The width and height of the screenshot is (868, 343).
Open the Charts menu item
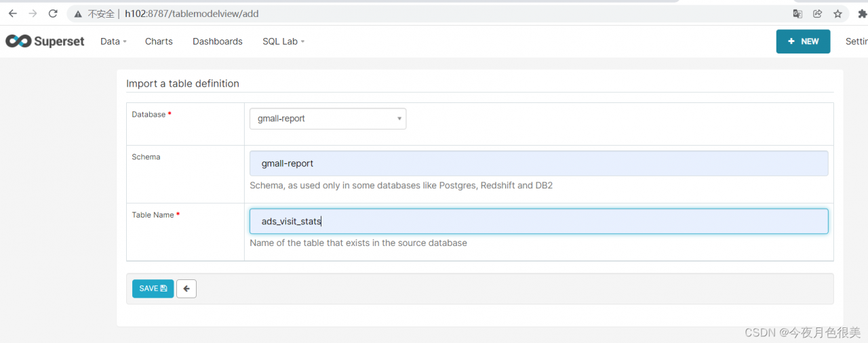[159, 41]
